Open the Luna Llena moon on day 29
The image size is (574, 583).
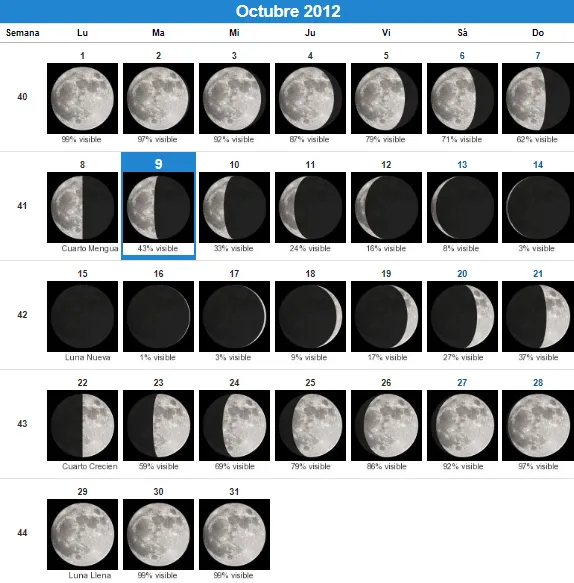pos(82,534)
